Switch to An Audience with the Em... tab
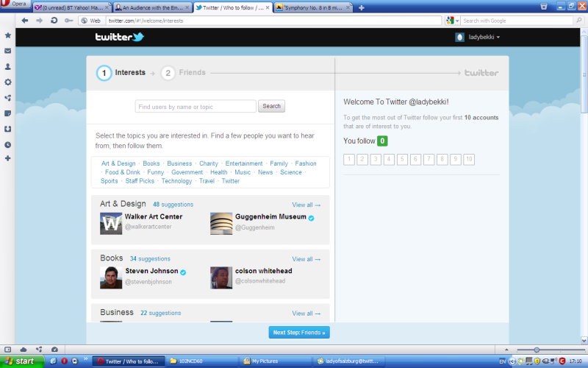This screenshot has width=588, height=368. coord(152,7)
